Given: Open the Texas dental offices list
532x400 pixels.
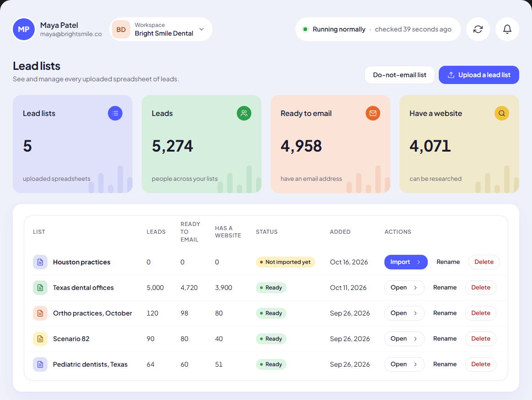Looking at the screenshot, I should tap(404, 288).
